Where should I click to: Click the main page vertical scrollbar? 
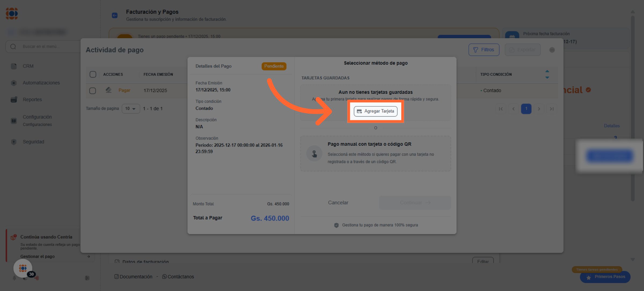632,107
